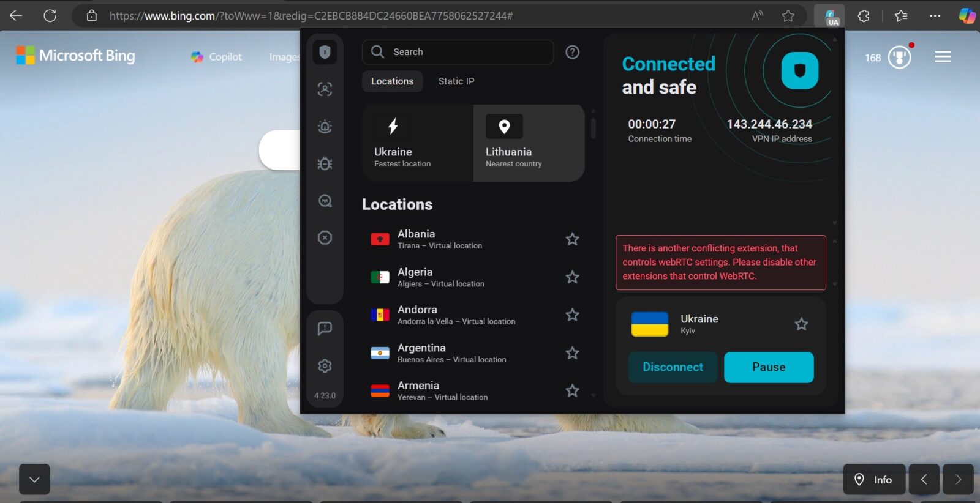This screenshot has width=980, height=503.
Task: Click the Disconnect button
Action: click(x=673, y=367)
